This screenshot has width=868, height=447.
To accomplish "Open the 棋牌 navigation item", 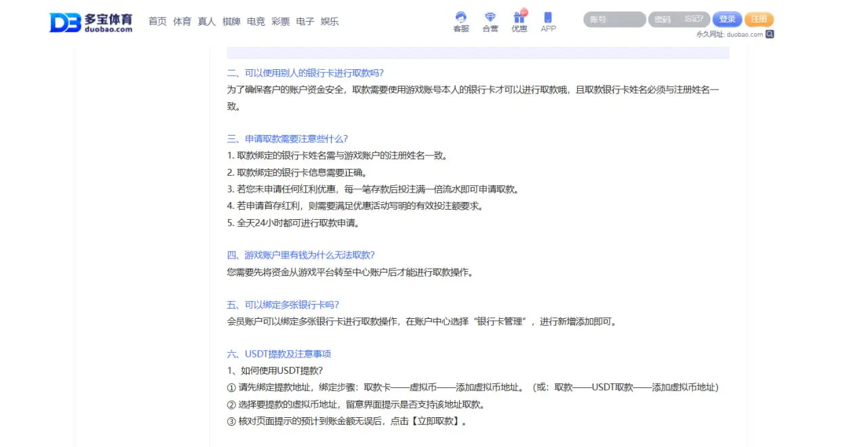I will [x=231, y=21].
